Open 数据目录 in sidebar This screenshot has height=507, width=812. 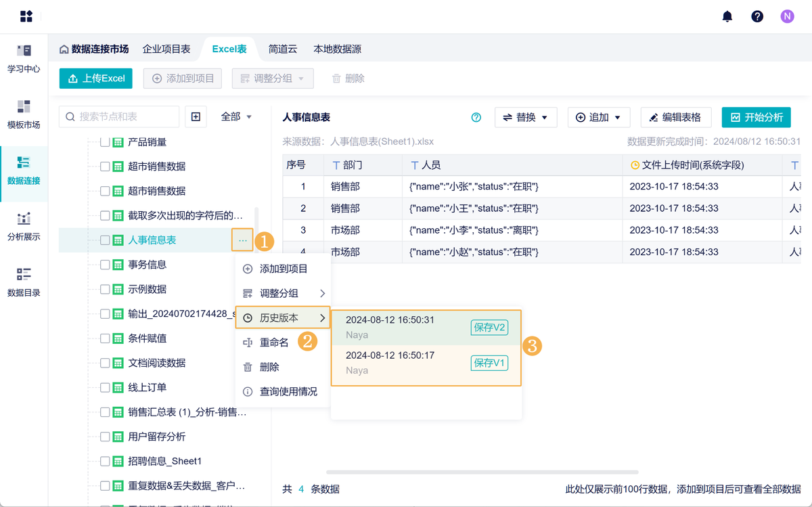(24, 282)
